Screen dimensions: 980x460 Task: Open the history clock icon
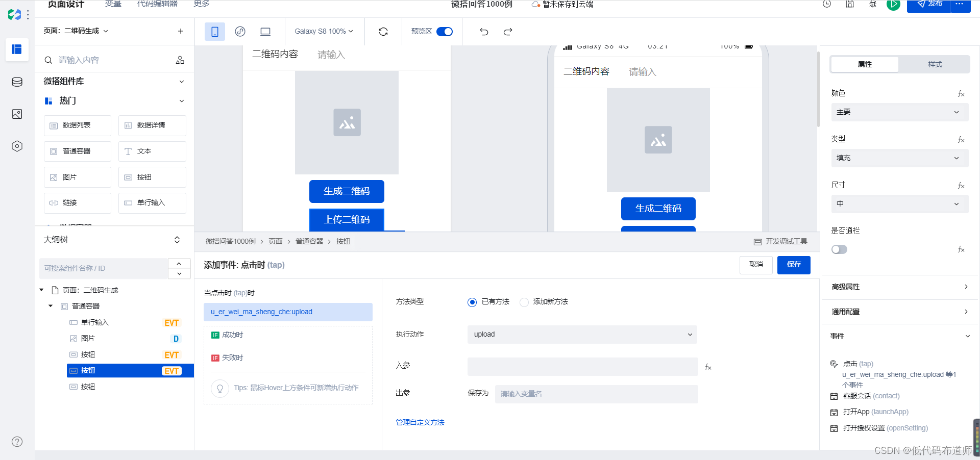click(x=827, y=4)
